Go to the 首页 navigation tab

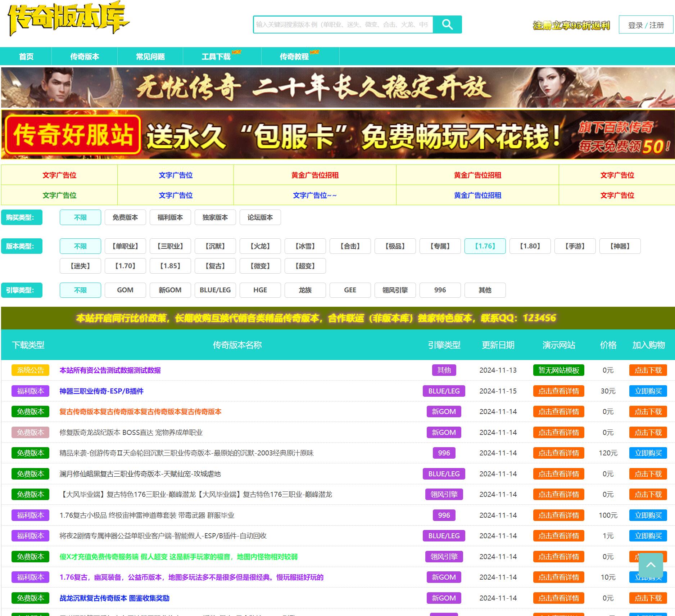[x=26, y=57]
